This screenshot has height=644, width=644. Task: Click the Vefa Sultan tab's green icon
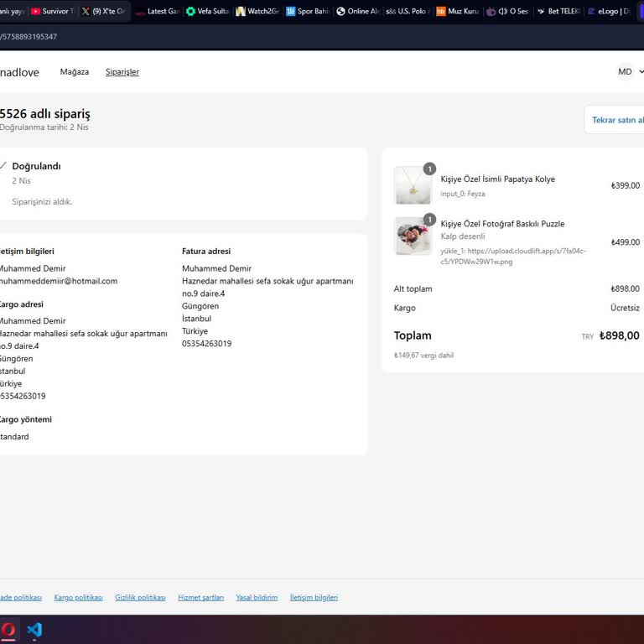point(190,12)
